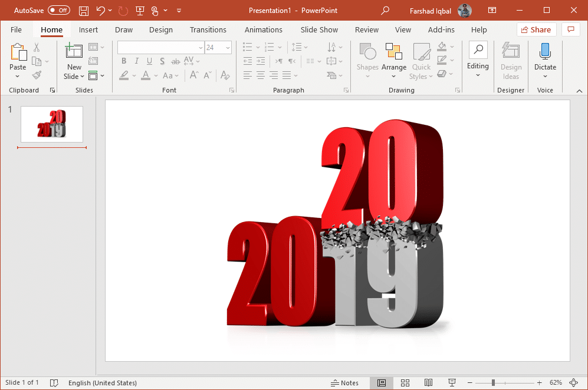Click the Touch/Mouse mode icon
The height and width of the screenshot is (390, 588).
click(x=155, y=11)
